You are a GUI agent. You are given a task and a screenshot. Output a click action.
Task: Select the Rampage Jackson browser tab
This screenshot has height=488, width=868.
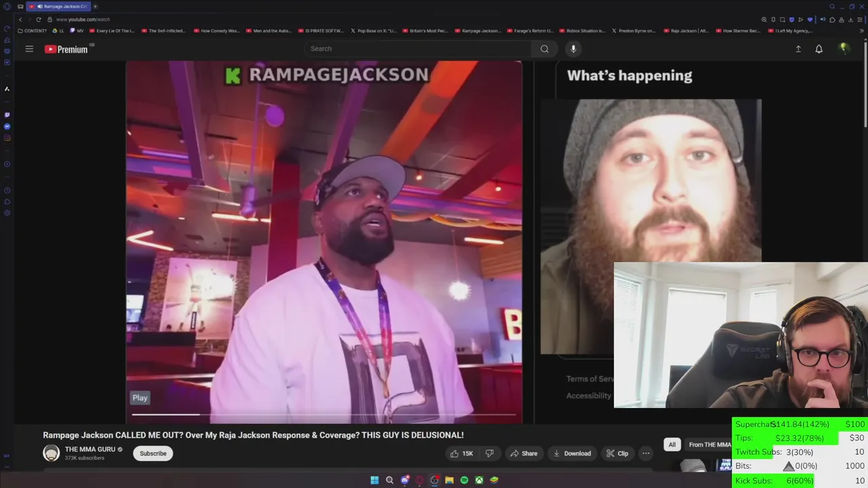(x=58, y=6)
